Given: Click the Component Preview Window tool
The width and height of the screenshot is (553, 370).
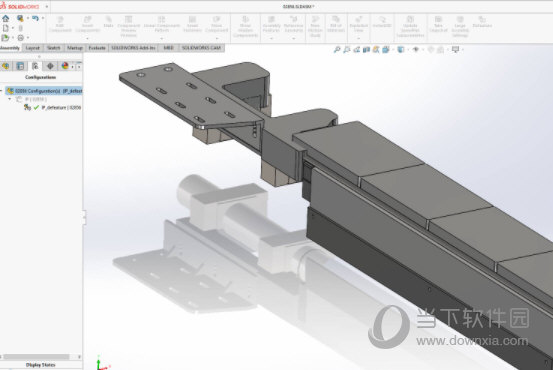Looking at the screenshot, I should pos(128,26).
